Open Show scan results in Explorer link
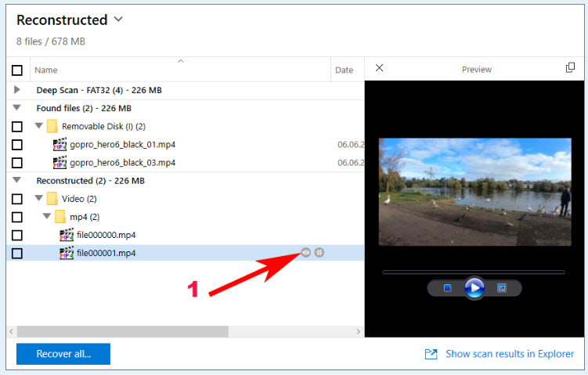This screenshot has width=588, height=375. click(x=509, y=354)
